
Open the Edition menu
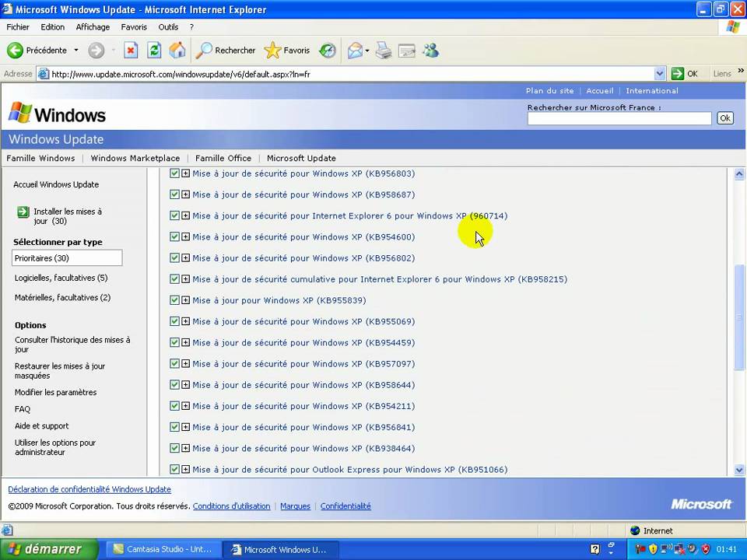pos(52,27)
